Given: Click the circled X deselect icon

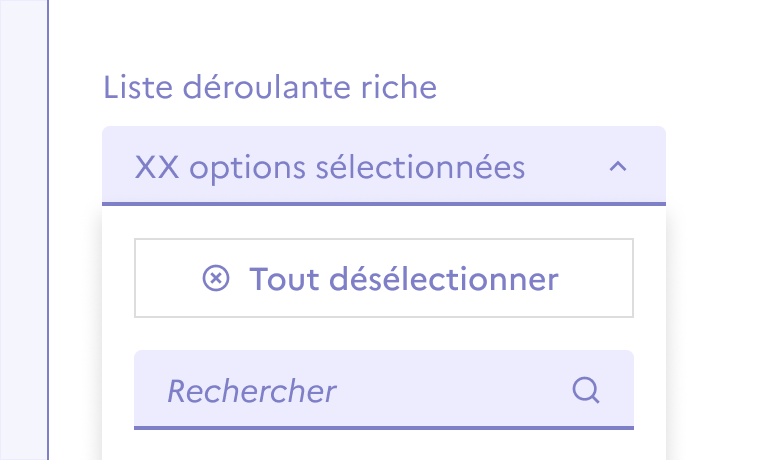Looking at the screenshot, I should tap(215, 278).
